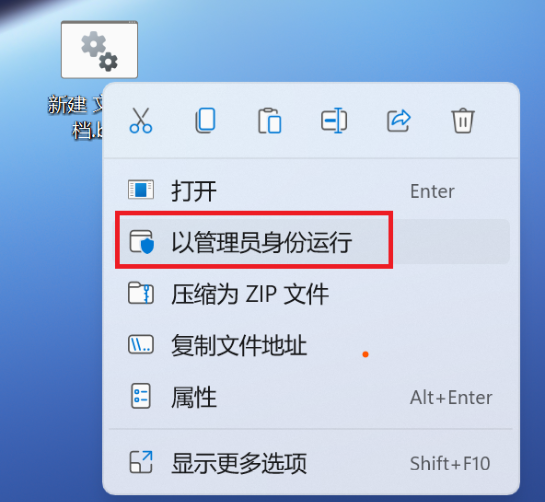Click the Share arrow icon
The height and width of the screenshot is (502, 545).
[399, 121]
